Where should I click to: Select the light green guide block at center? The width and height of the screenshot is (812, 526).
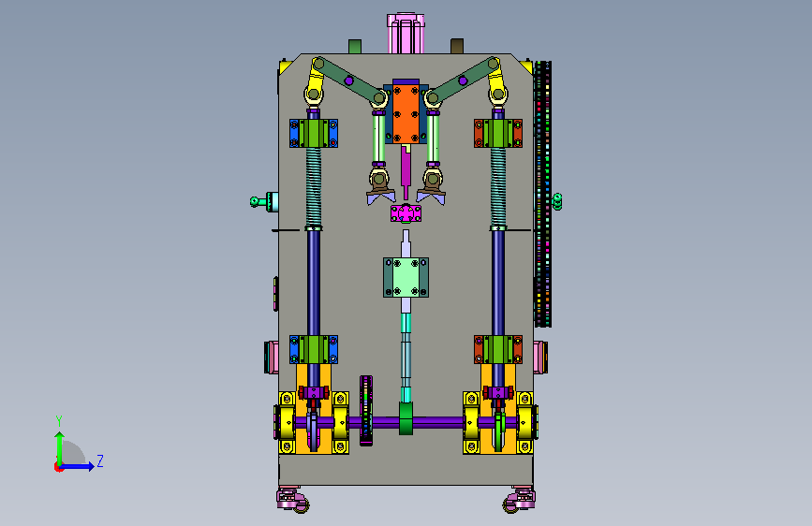click(406, 277)
